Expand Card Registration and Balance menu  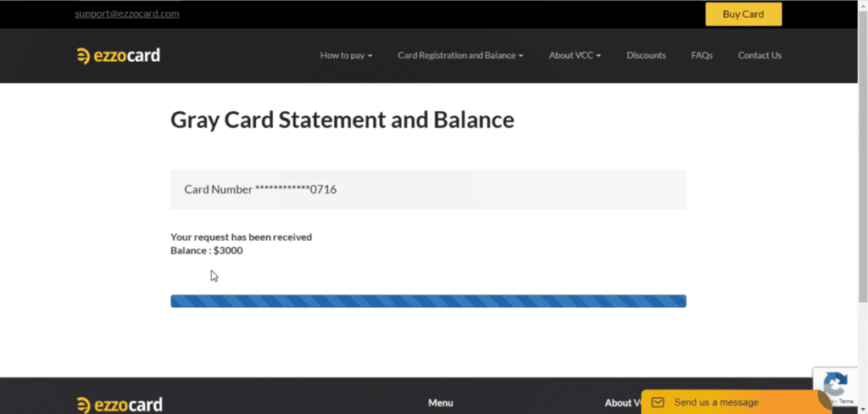tap(460, 55)
